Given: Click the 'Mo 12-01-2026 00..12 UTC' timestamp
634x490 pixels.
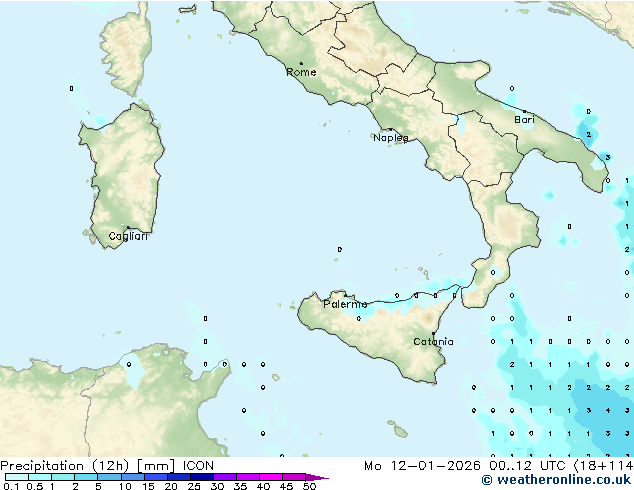Looking at the screenshot, I should [465, 466].
